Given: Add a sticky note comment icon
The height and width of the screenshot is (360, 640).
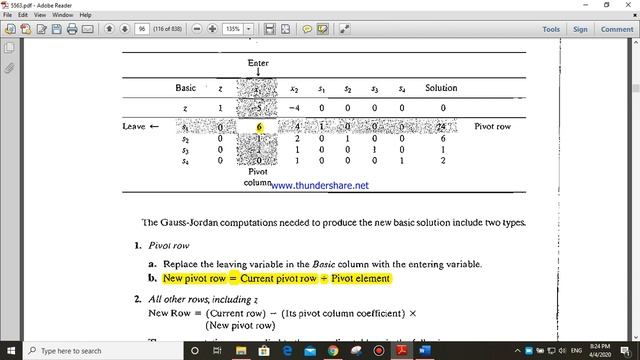Looking at the screenshot, I should click(x=307, y=29).
